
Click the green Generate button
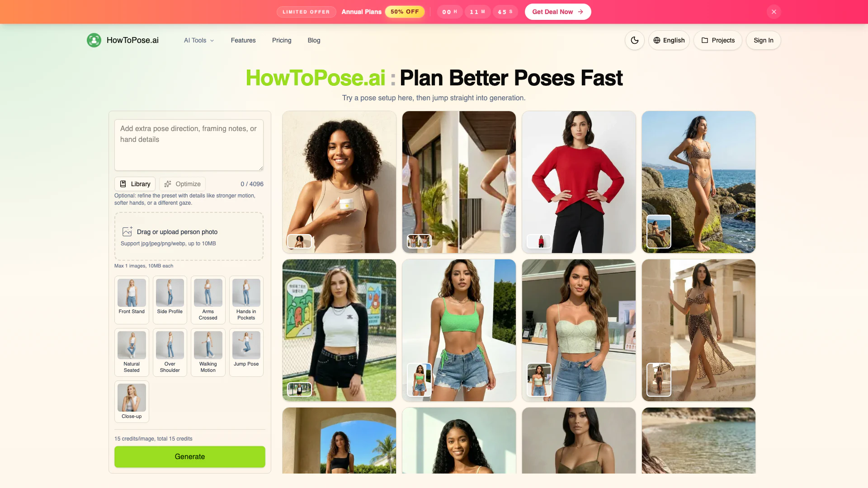coord(190,457)
